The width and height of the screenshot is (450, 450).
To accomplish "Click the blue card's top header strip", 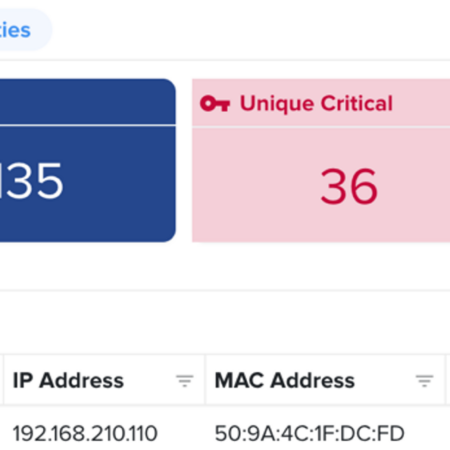I will click(x=88, y=102).
